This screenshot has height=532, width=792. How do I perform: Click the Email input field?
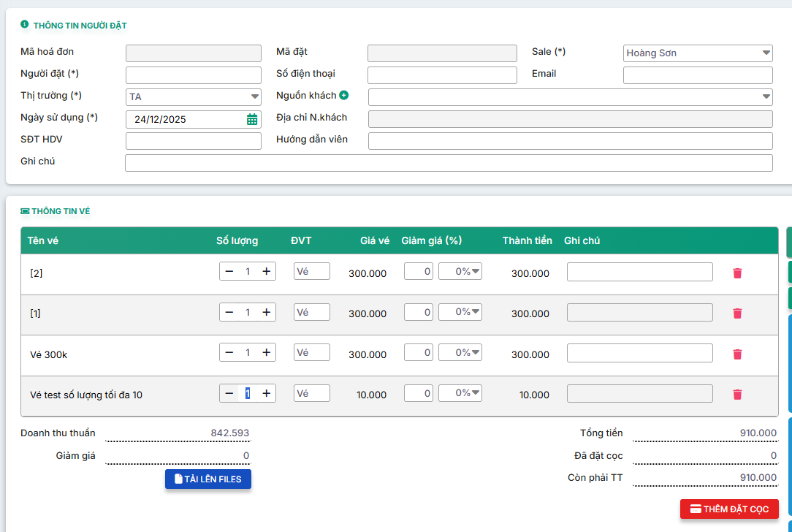698,75
